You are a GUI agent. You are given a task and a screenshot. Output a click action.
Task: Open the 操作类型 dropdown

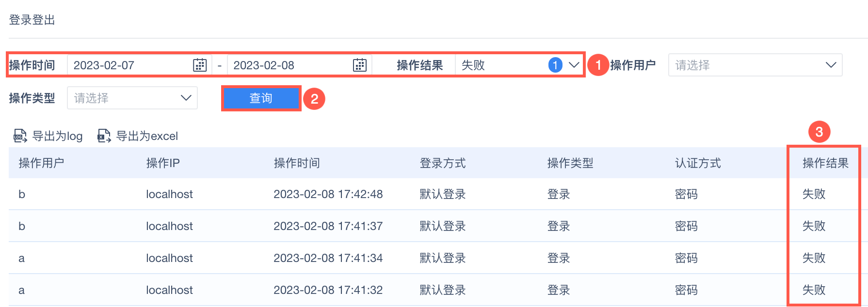click(x=132, y=98)
